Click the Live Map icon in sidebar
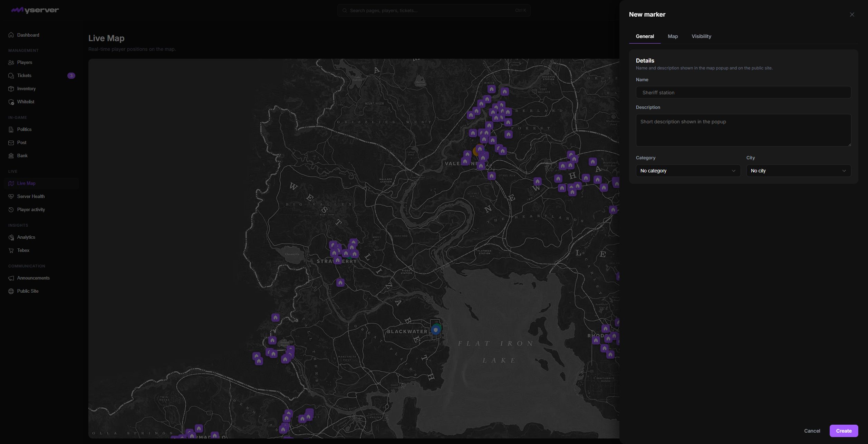Viewport: 868px width, 444px height. pos(11,183)
